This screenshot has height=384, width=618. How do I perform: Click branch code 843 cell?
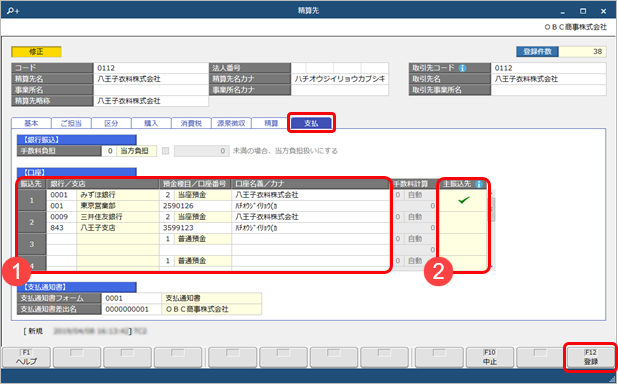[61, 228]
